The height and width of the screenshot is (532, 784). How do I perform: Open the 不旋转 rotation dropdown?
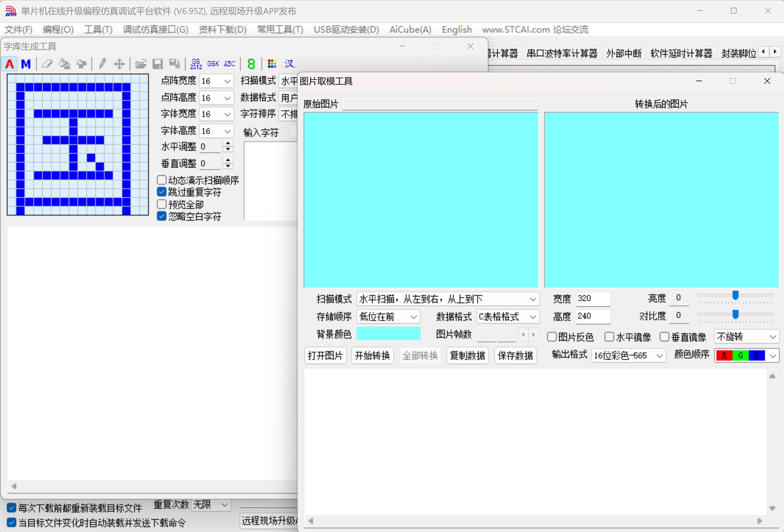(x=747, y=336)
